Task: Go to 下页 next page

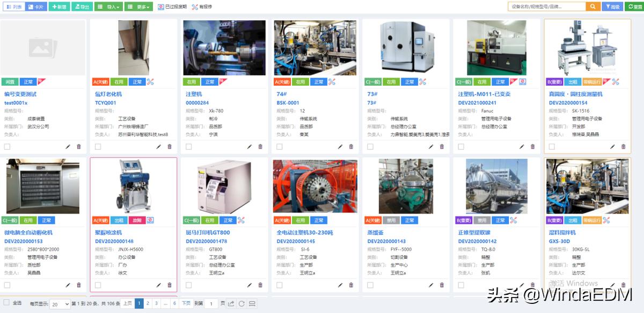Action: 186,303
